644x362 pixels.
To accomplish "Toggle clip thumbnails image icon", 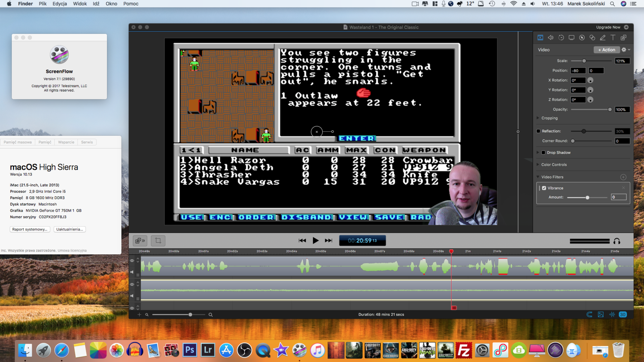I will point(601,315).
